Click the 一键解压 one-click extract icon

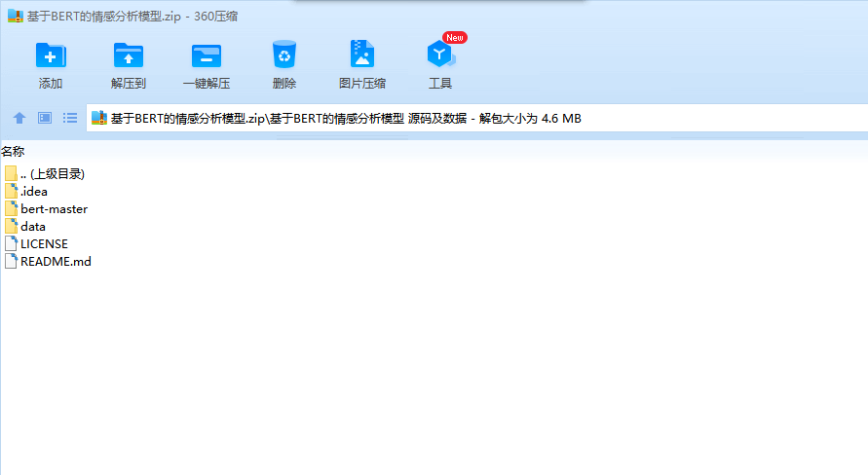coord(207,55)
